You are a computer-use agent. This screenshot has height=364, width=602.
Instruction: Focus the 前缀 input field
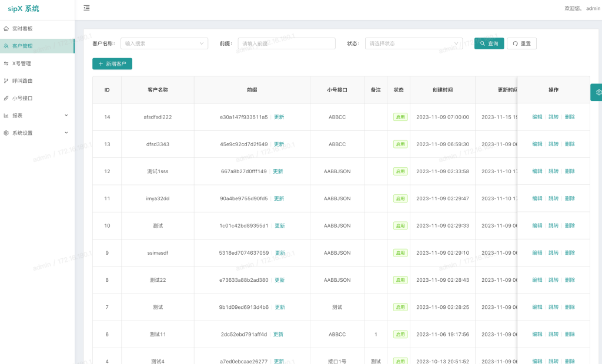(x=286, y=43)
